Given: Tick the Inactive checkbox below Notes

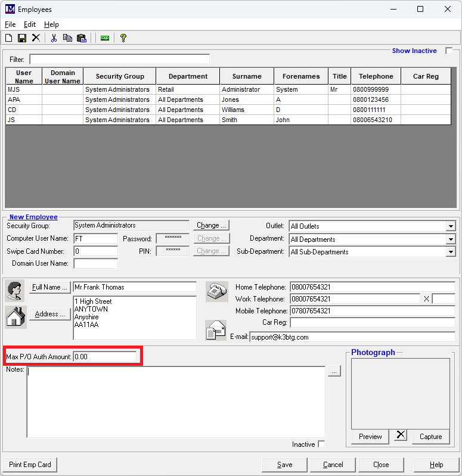Looking at the screenshot, I should 322,444.
